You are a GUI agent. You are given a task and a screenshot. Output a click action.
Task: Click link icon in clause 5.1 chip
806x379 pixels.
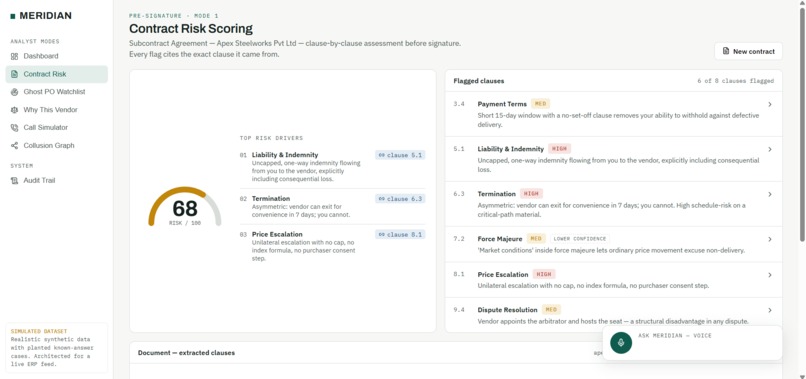(381, 155)
